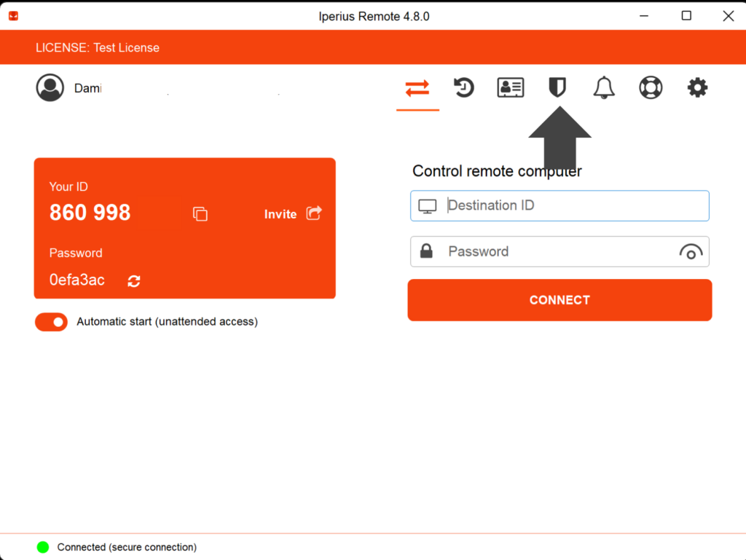
Task: Click the Iperius Remote app icon in title bar
Action: [13, 16]
